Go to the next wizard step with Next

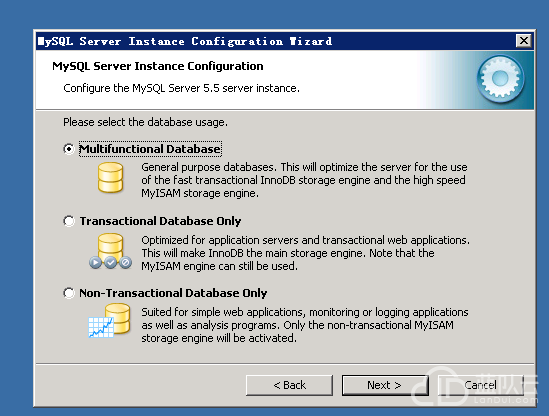(x=385, y=386)
